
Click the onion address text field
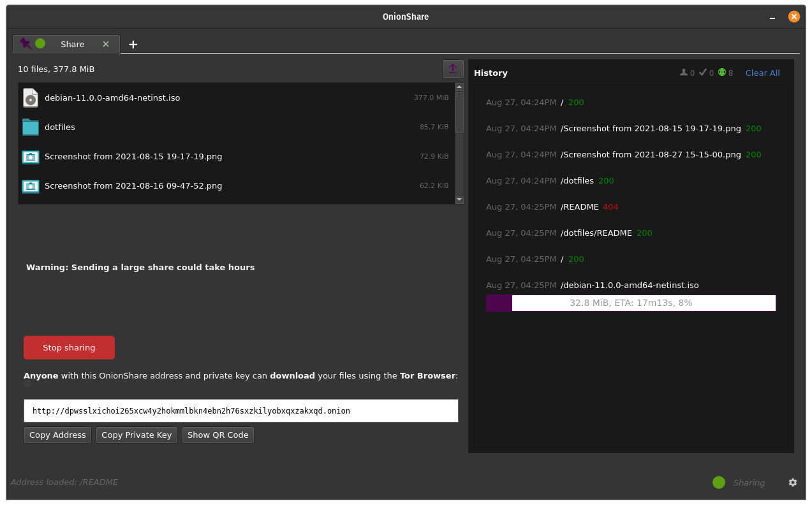[241, 411]
